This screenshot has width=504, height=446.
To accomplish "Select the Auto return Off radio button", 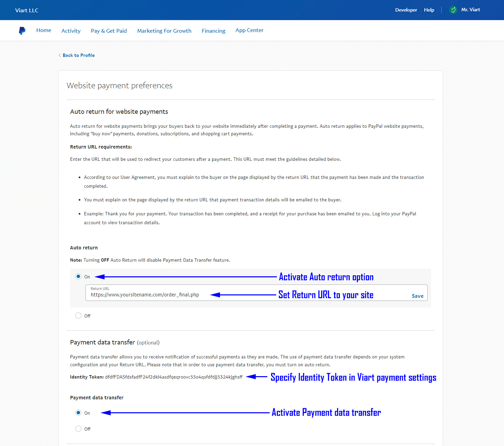I will click(78, 316).
